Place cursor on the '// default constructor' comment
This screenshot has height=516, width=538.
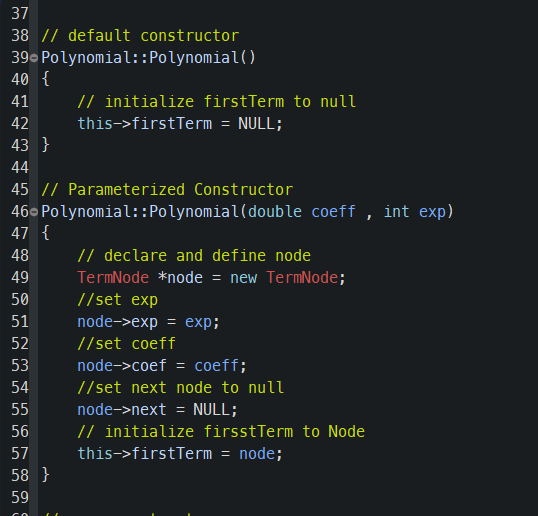[x=140, y=36]
